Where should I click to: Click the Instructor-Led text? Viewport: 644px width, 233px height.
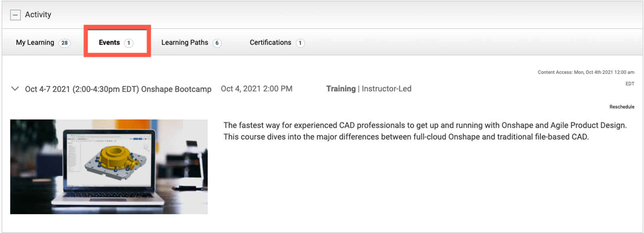tap(386, 89)
